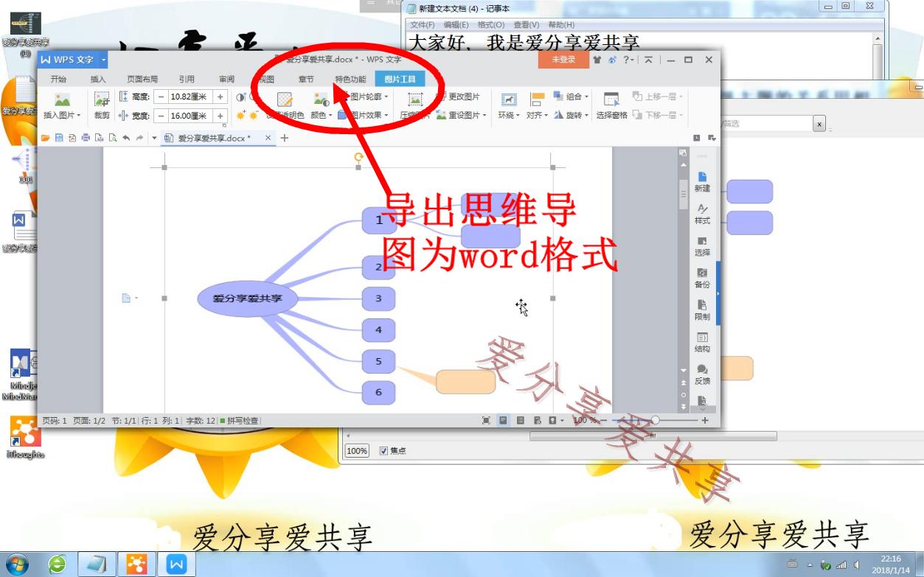924x577 pixels.
Task: Click the New (新建) icon in right sidebar
Action: [x=701, y=181]
